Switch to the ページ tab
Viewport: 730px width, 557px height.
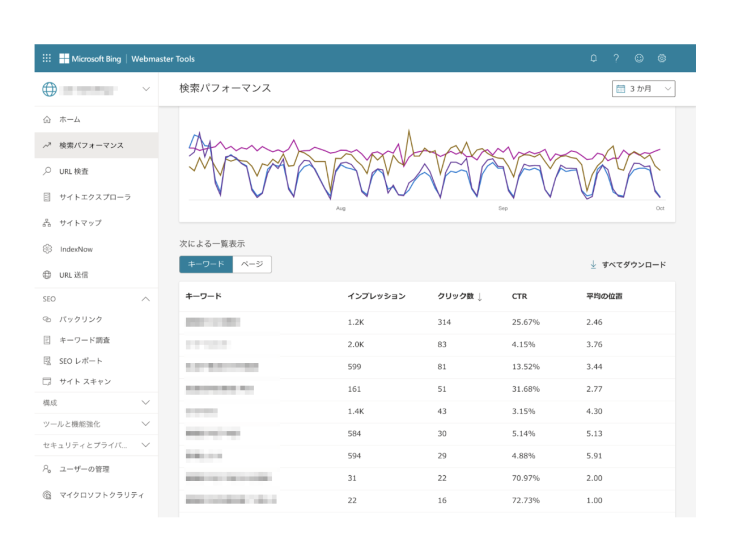click(252, 264)
